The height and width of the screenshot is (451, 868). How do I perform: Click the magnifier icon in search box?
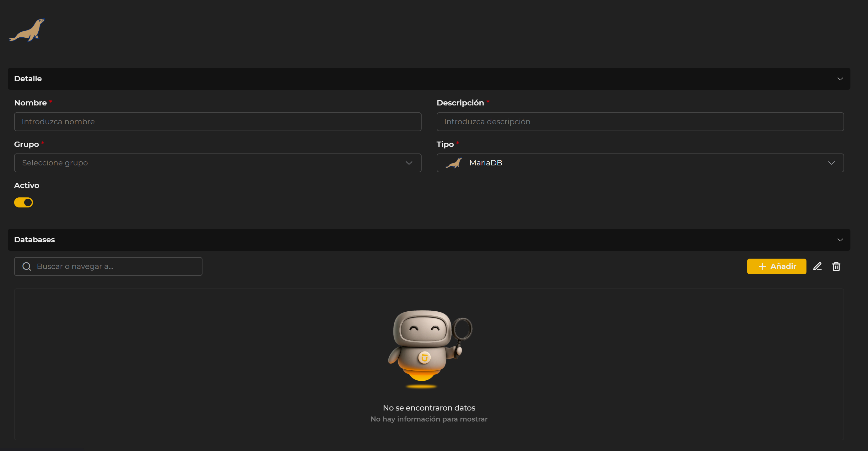pyautogui.click(x=27, y=266)
